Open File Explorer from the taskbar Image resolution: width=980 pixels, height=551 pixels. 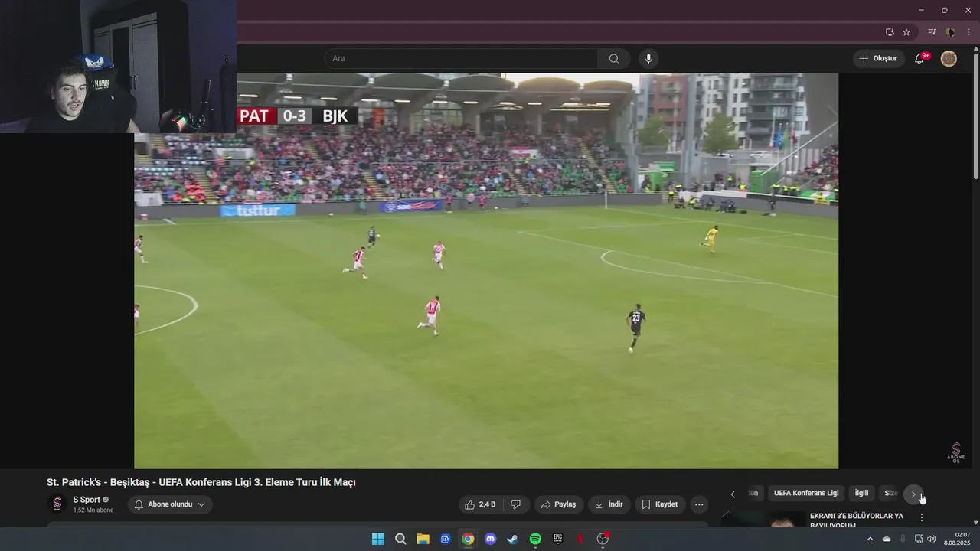[x=423, y=539]
